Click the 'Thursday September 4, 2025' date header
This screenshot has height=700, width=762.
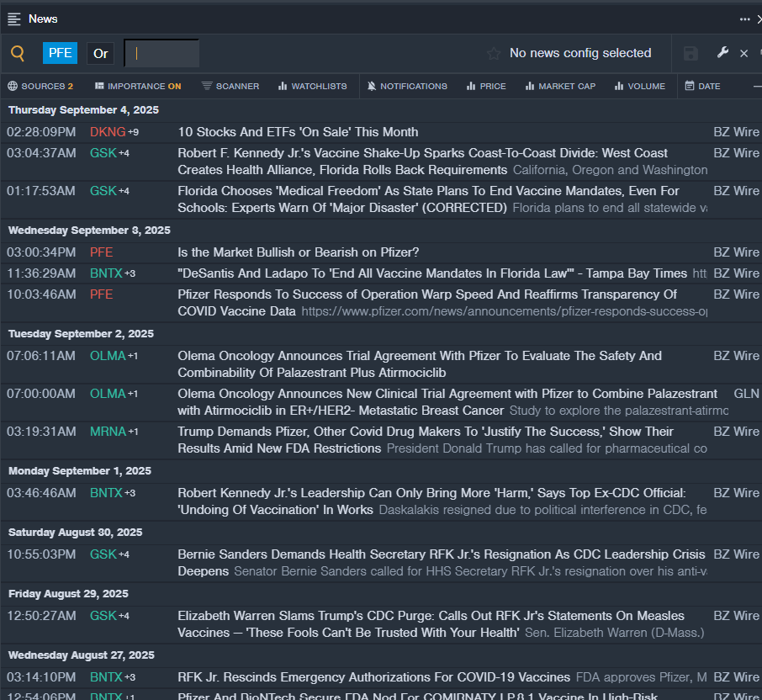tap(83, 110)
